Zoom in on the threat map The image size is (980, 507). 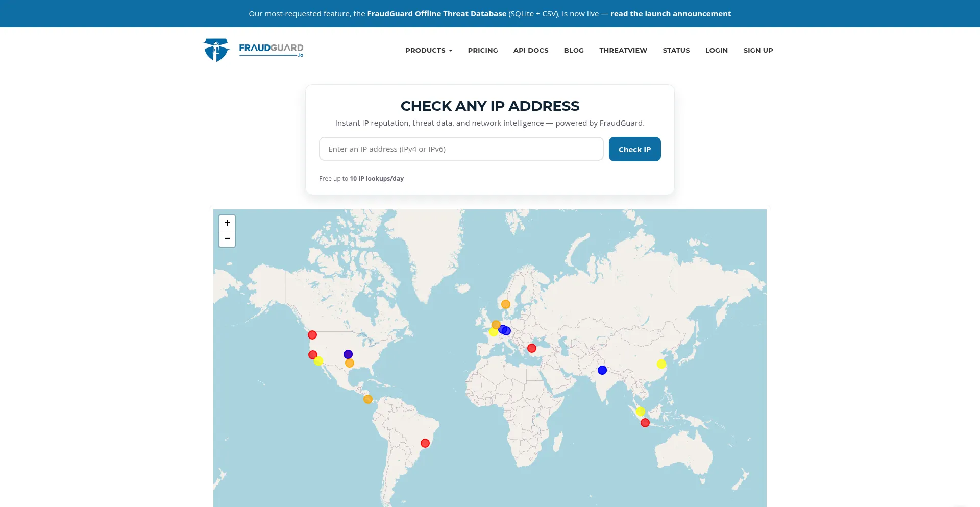pyautogui.click(x=227, y=223)
